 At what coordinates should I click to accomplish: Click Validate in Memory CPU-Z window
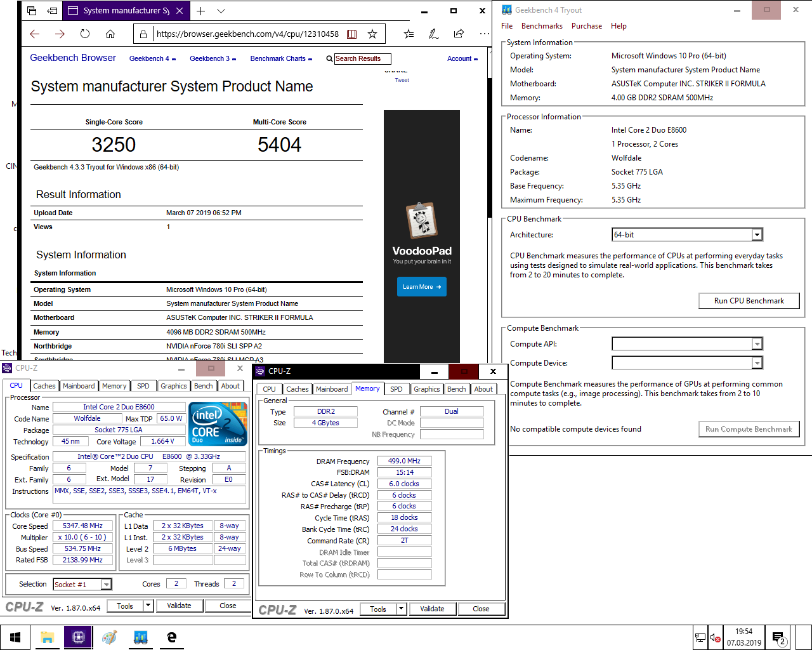coord(432,609)
